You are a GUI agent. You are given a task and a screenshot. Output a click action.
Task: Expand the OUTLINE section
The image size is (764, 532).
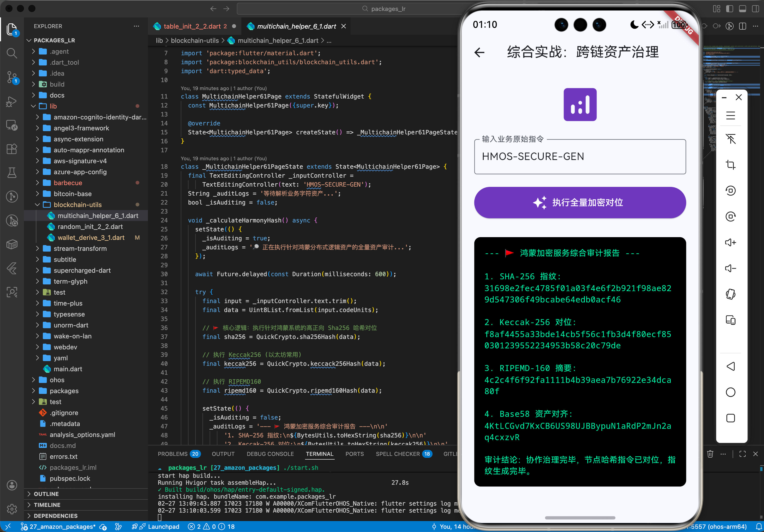pyautogui.click(x=46, y=494)
